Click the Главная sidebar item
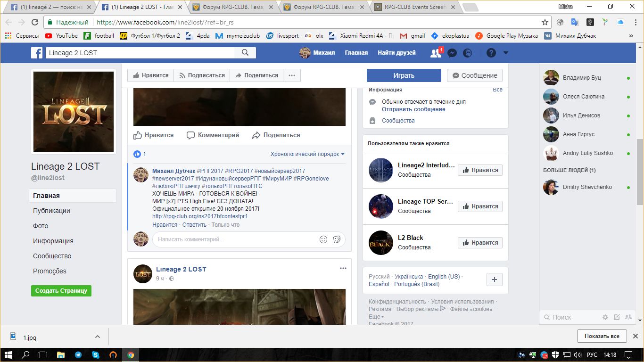Image resolution: width=644 pixels, height=362 pixels. [x=73, y=196]
